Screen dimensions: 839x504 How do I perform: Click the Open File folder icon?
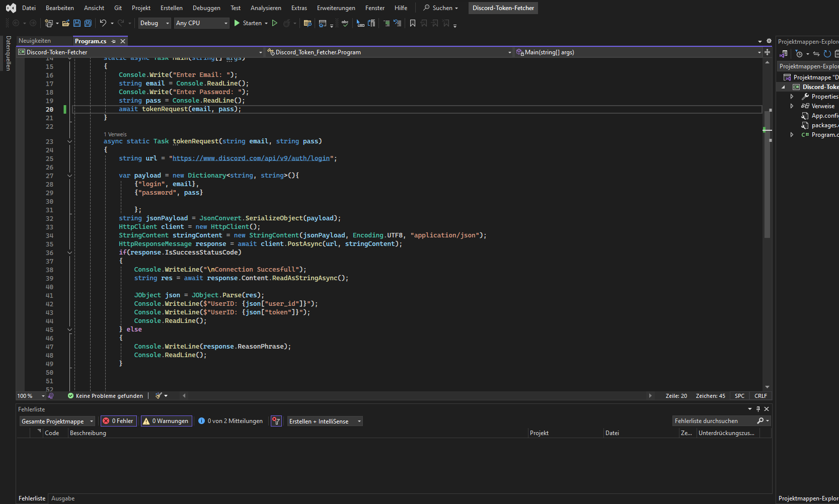pos(66,23)
